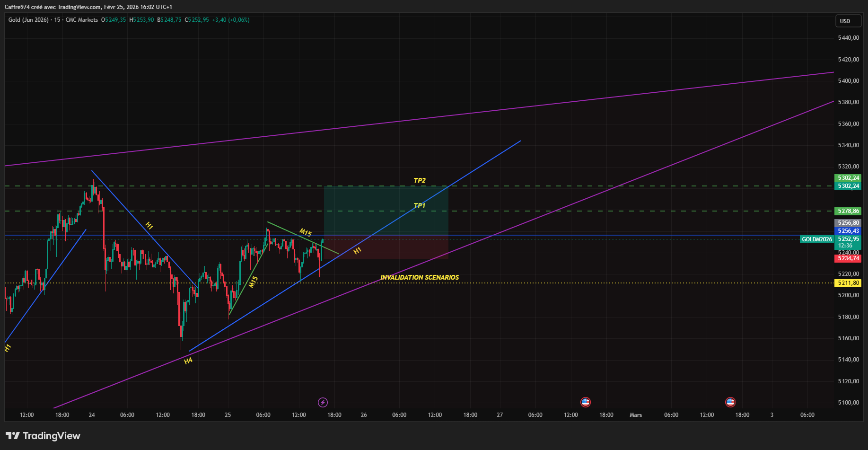Open the USD currency selector
This screenshot has width=868, height=450.
click(x=848, y=21)
